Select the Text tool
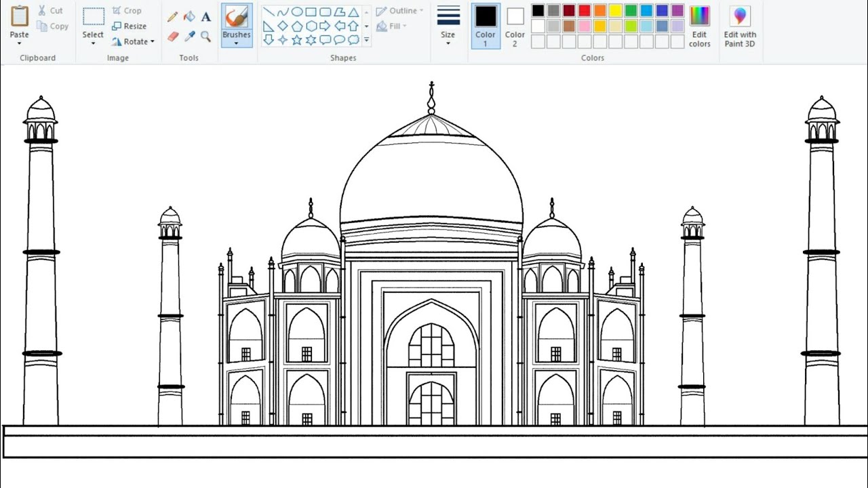 coord(206,16)
